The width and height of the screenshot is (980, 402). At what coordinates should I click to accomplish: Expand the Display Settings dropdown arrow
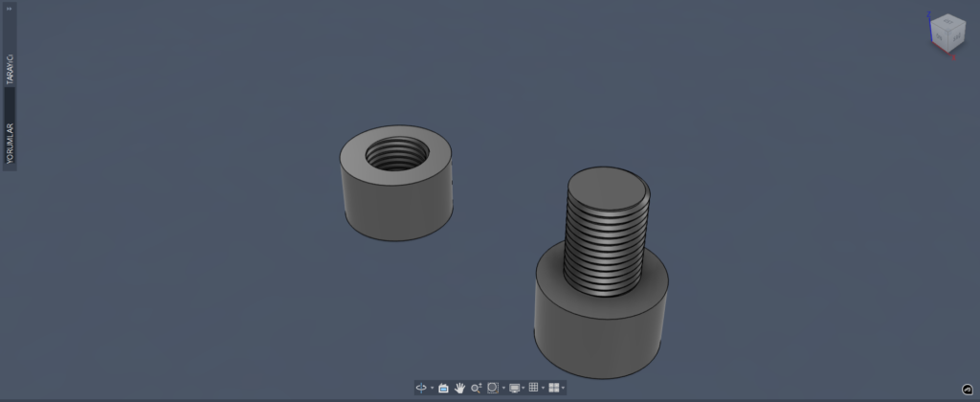pos(523,388)
